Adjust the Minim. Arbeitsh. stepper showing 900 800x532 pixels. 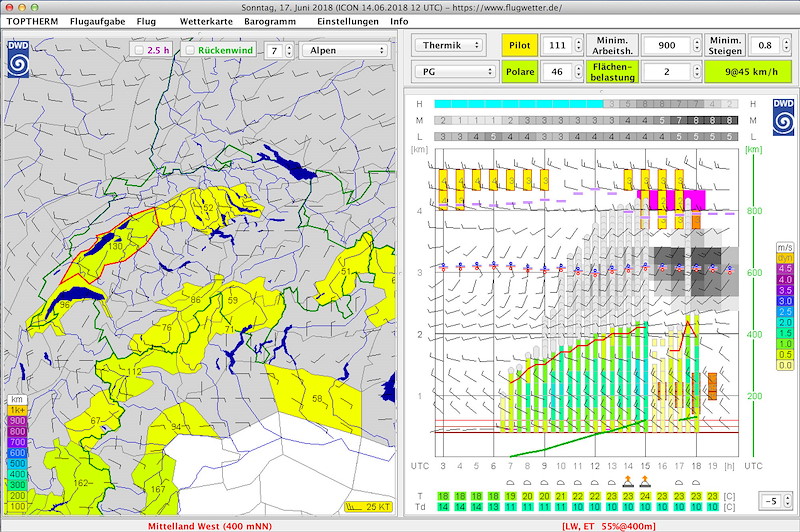pyautogui.click(x=696, y=45)
